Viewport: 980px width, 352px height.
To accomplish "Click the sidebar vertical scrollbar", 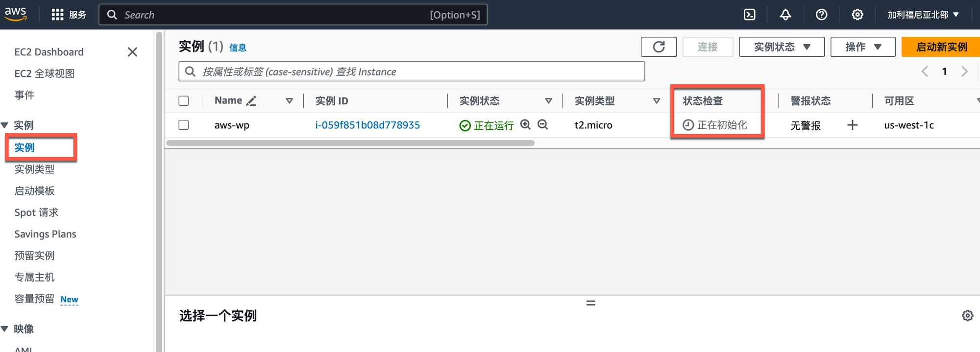I will (158, 191).
